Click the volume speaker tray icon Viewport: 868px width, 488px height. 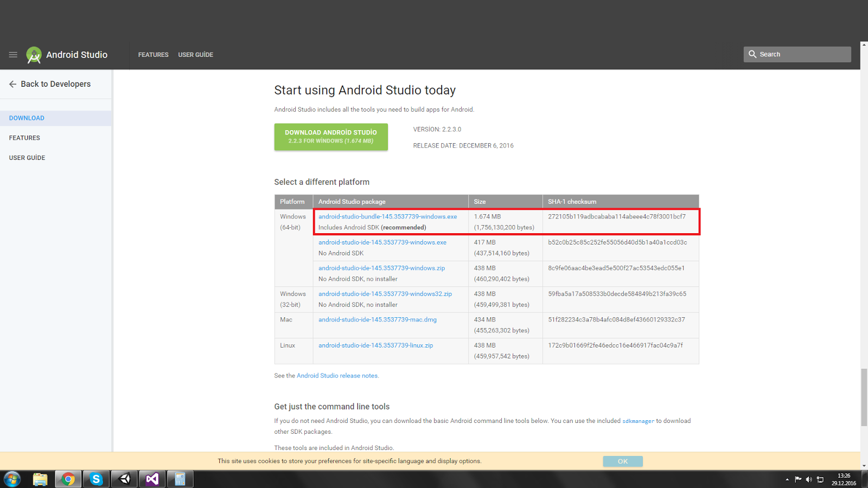pos(809,479)
